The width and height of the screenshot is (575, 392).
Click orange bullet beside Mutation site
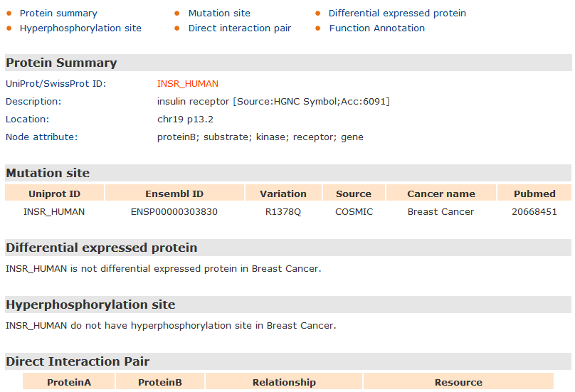tap(176, 14)
